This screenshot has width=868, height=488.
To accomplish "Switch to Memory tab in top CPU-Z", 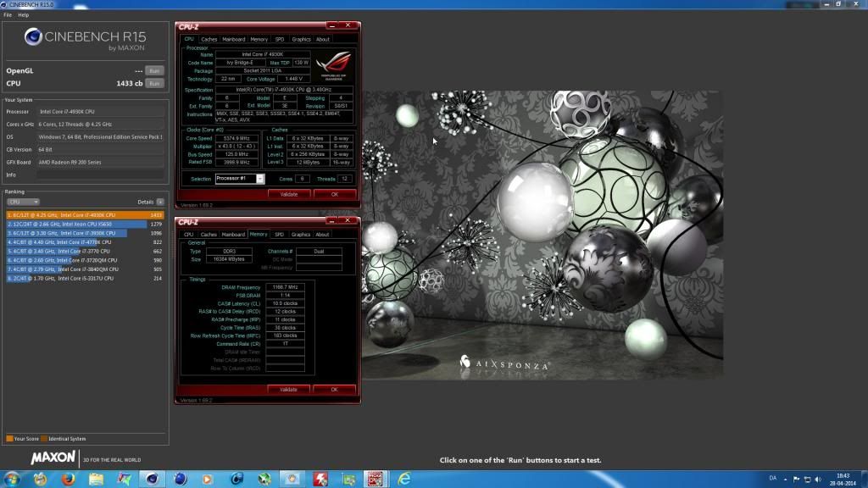I will 259,39.
